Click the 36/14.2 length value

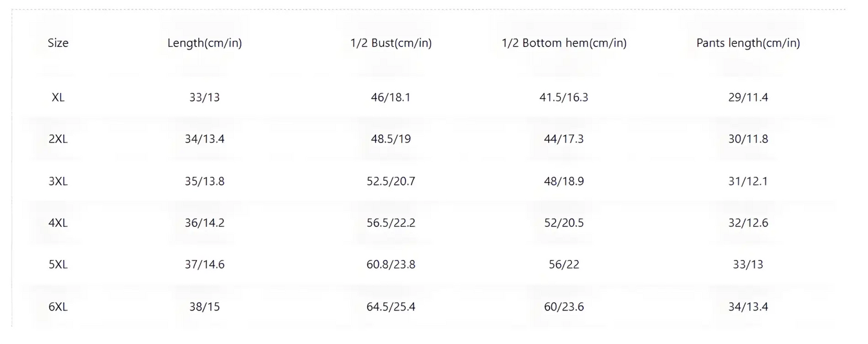click(204, 223)
